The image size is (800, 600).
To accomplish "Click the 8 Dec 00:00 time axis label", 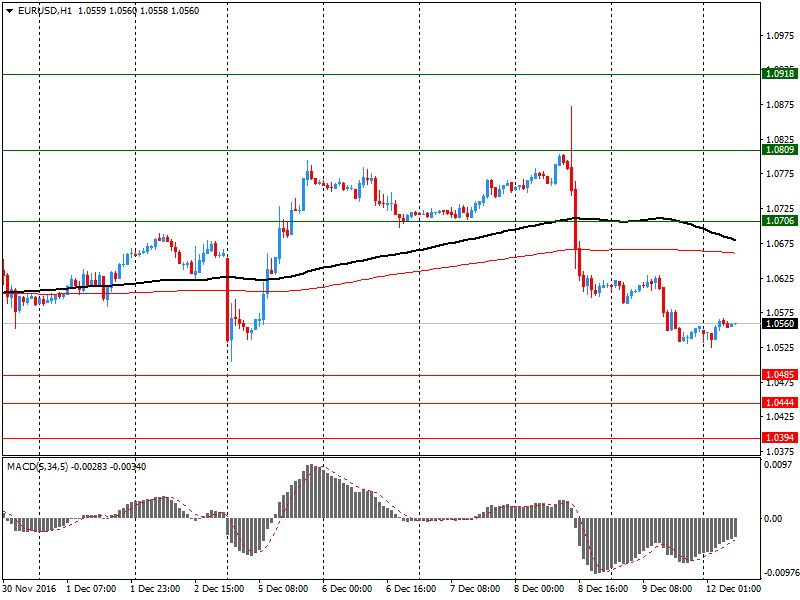I will 539,589.
